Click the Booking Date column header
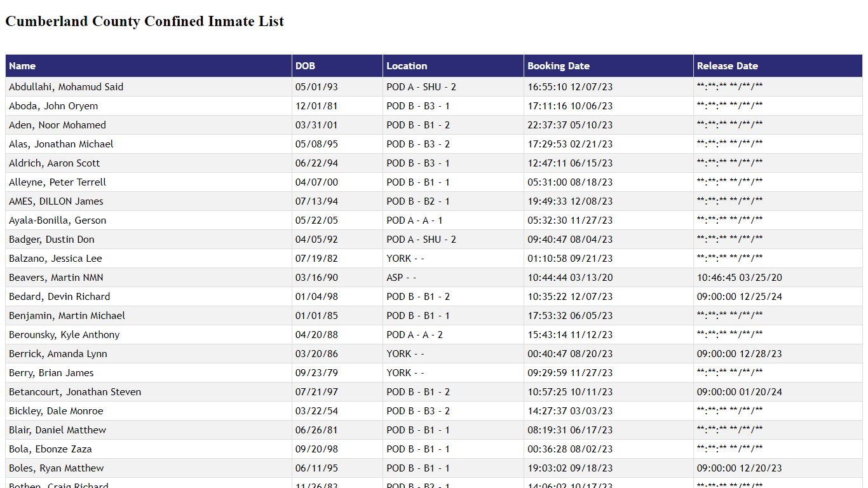The height and width of the screenshot is (488, 868). pyautogui.click(x=609, y=66)
